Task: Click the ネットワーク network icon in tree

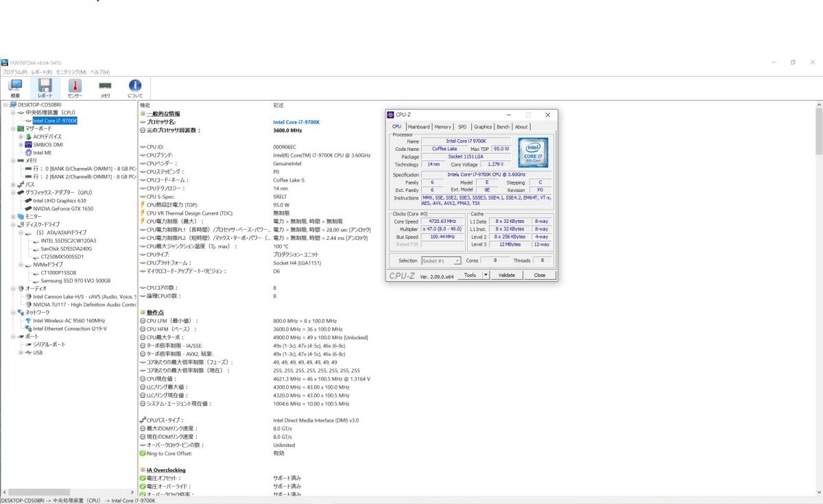Action: 21,312
